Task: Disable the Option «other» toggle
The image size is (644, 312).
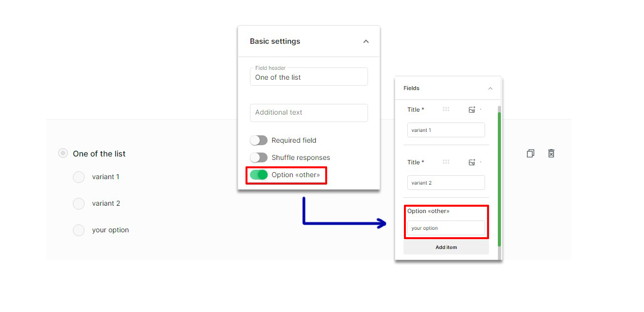Action: (x=259, y=175)
